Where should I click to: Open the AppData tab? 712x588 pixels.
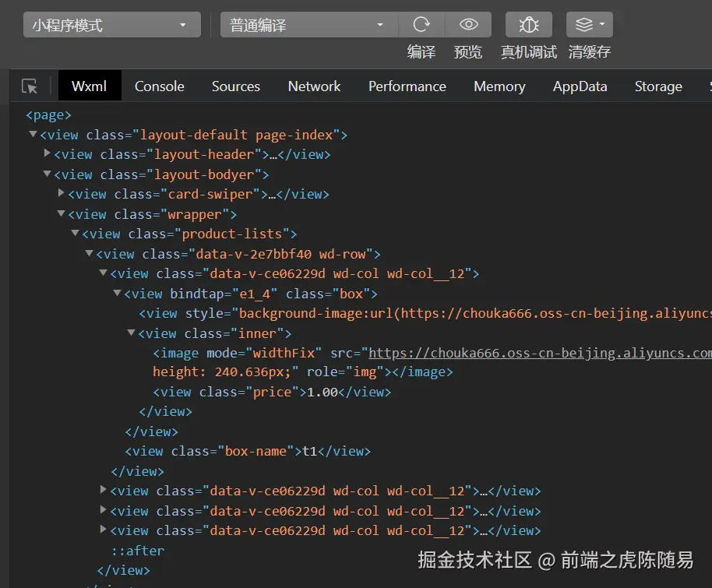click(580, 86)
